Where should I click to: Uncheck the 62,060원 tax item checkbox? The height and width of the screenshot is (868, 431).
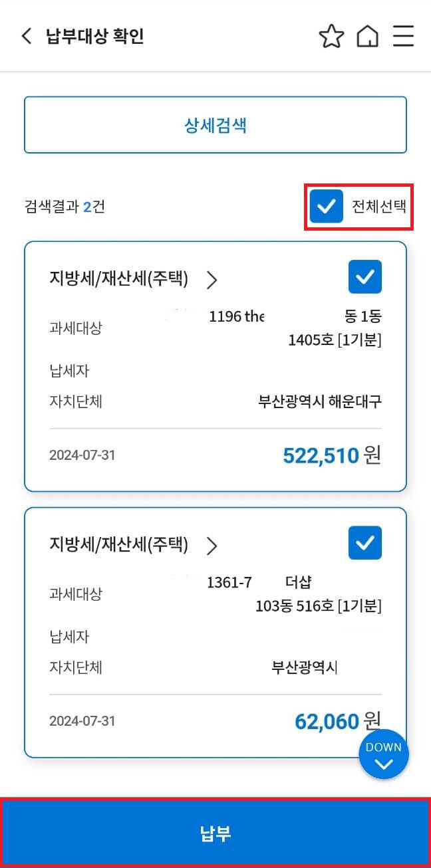[x=365, y=543]
